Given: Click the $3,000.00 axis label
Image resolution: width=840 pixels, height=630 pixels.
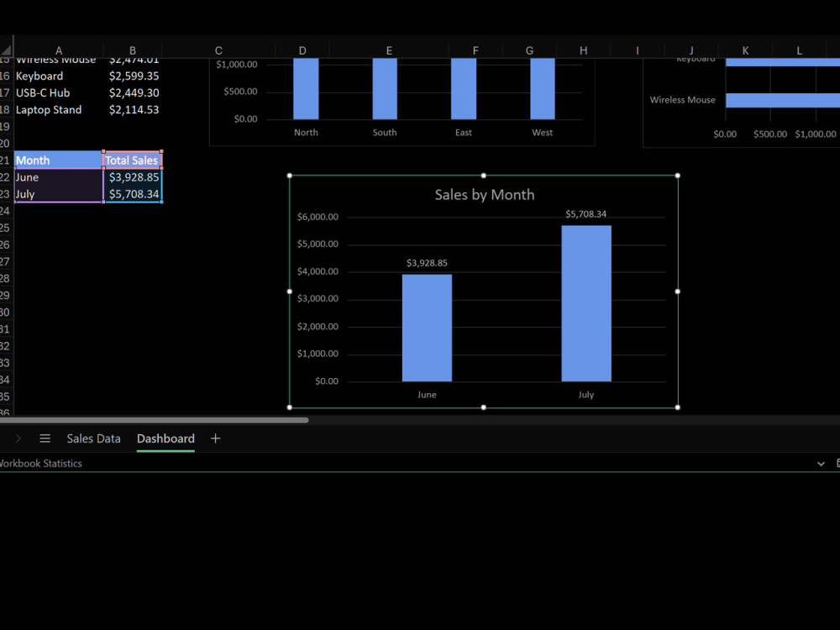Looking at the screenshot, I should (x=318, y=298).
